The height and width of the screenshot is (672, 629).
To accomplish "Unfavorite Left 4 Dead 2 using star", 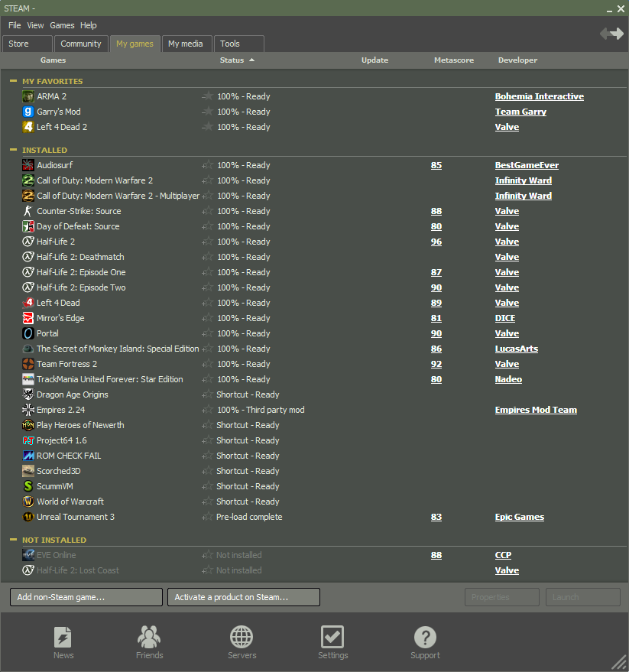I will (x=207, y=126).
